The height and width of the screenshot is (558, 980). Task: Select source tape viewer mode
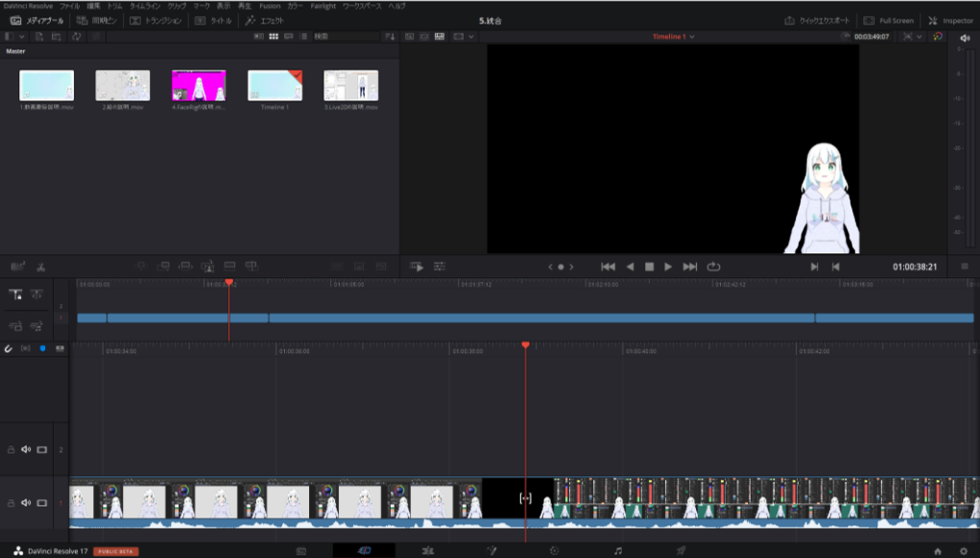[x=425, y=37]
